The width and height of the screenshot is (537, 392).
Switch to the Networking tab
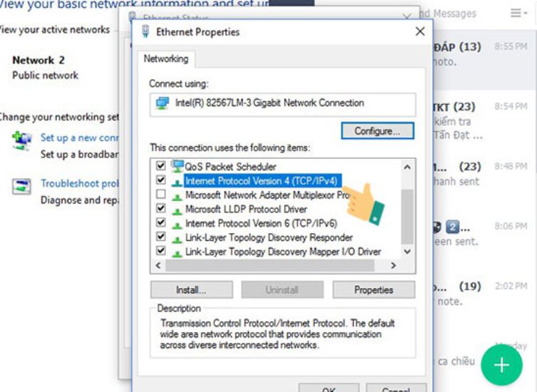166,59
